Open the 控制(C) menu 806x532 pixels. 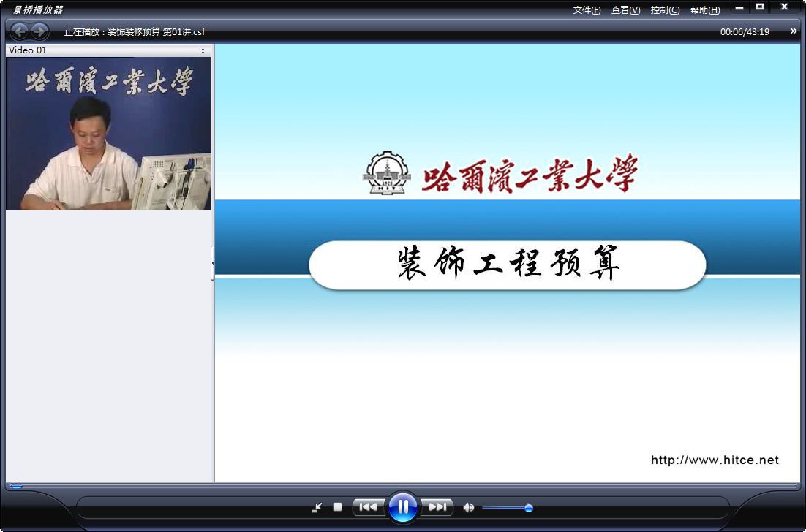[665, 9]
